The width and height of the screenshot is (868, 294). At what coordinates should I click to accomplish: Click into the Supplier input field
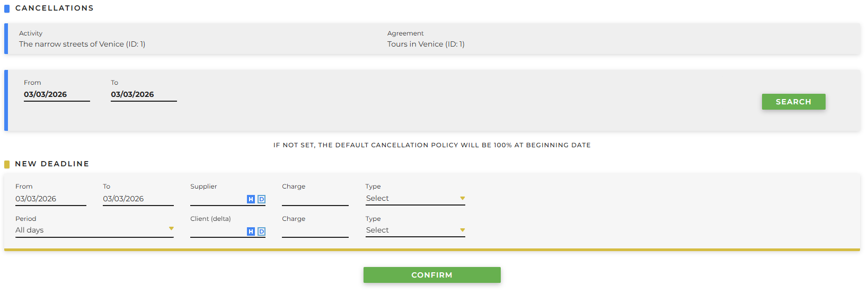coord(217,199)
